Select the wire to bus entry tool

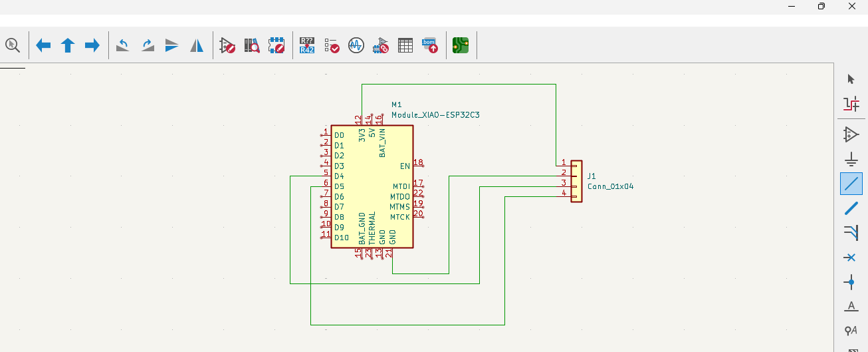851,232
